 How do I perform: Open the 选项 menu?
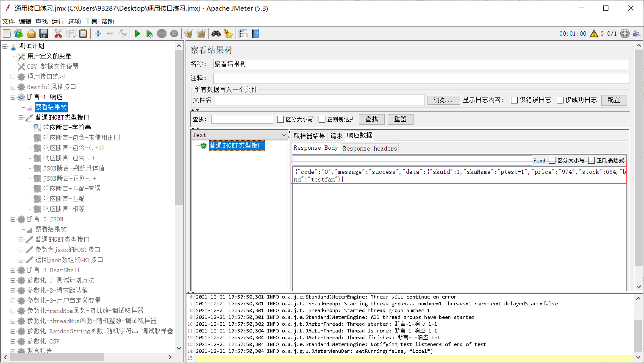click(75, 21)
